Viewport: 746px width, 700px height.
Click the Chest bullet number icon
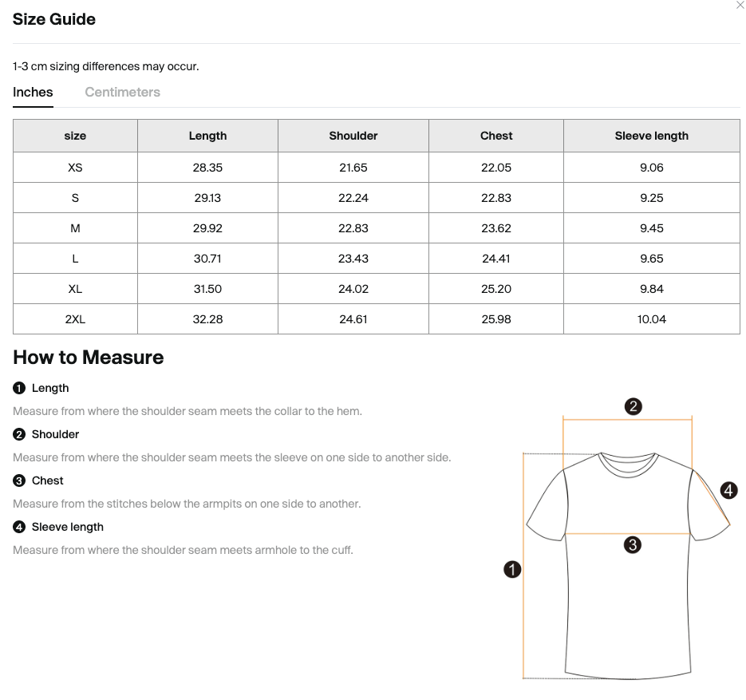[x=19, y=481]
